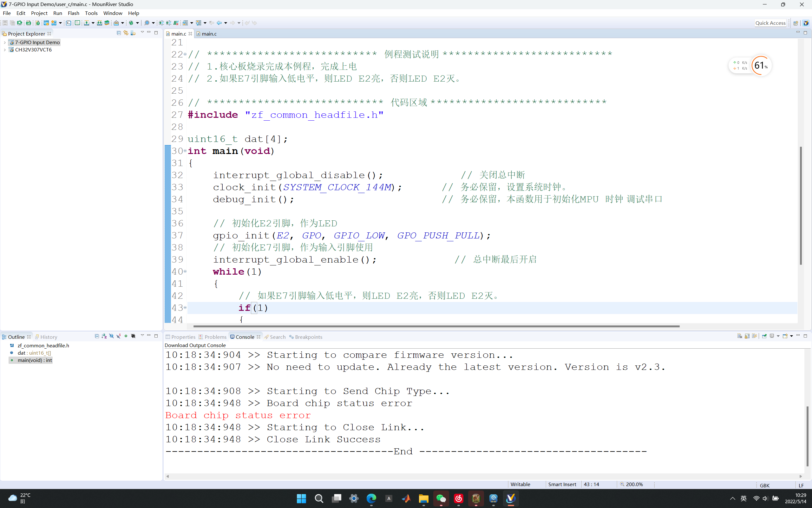812x508 pixels.
Task: Toggle Word Wrap in Console toolbar
Action: pos(754,336)
